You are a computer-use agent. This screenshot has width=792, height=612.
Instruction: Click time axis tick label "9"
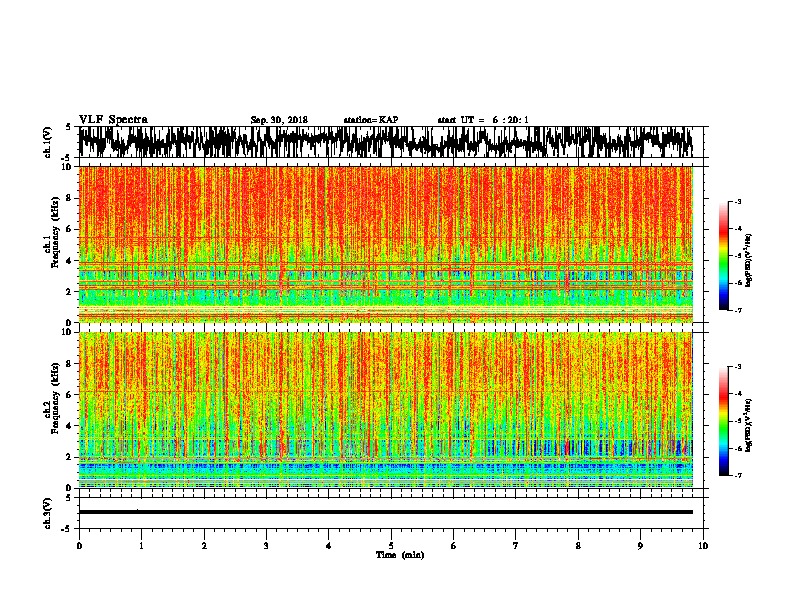click(640, 546)
